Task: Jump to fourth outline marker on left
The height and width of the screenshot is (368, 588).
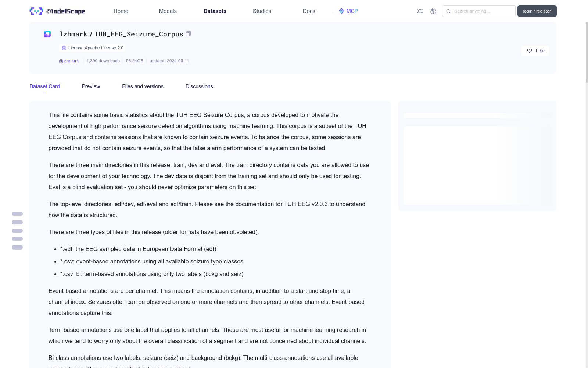Action: 17,239
